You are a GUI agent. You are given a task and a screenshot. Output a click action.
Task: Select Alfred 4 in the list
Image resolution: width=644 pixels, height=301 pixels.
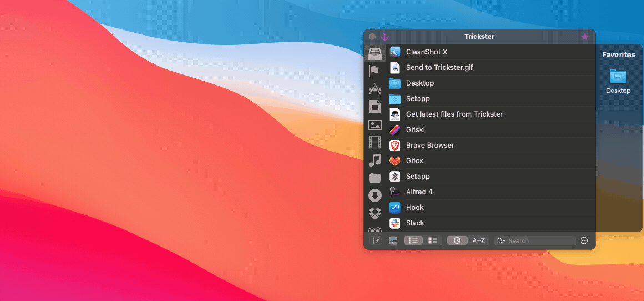pyautogui.click(x=491, y=192)
